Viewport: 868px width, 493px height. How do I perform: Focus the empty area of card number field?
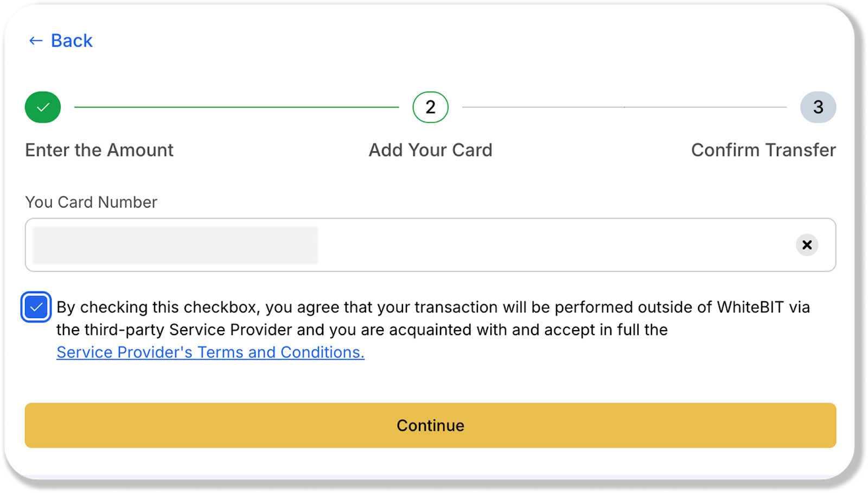tap(542, 245)
